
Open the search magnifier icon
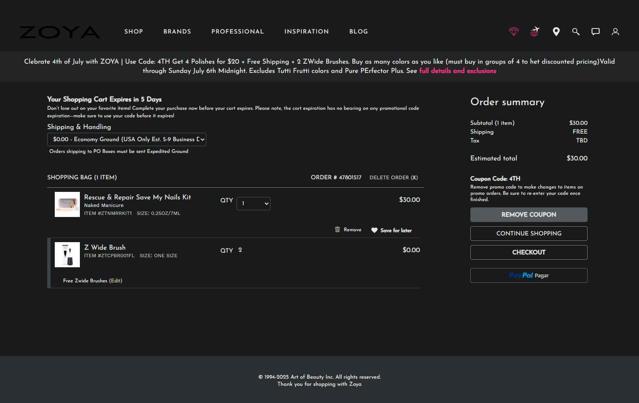(x=575, y=31)
